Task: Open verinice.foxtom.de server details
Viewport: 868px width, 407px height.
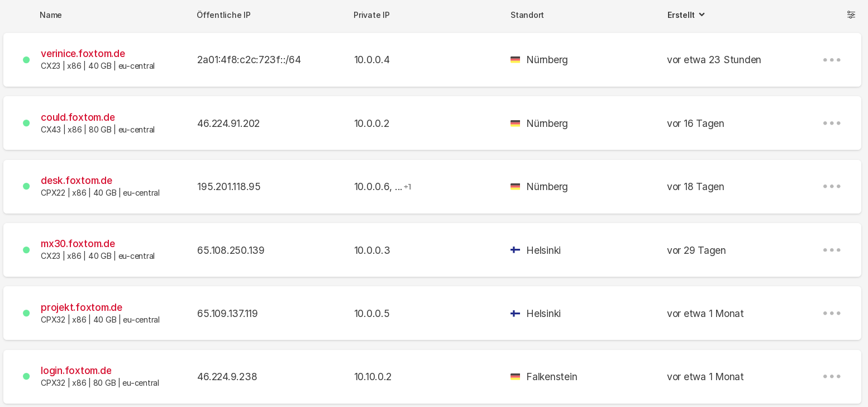Action: [83, 54]
